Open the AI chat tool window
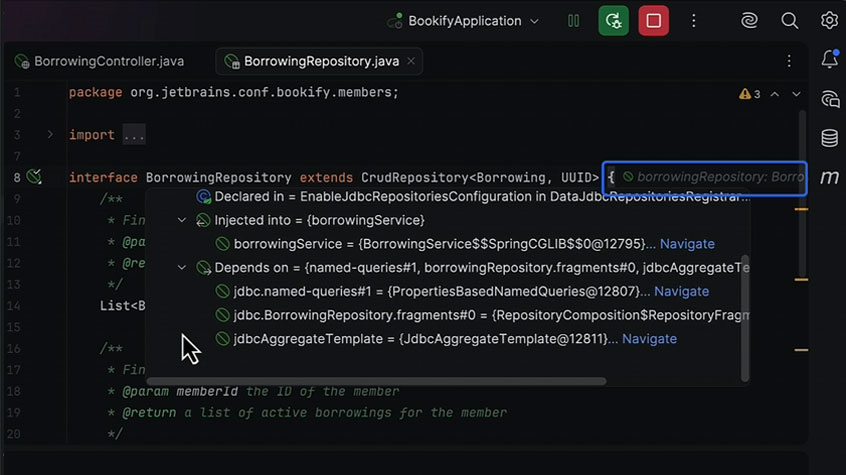This screenshot has height=475, width=846. (830, 99)
